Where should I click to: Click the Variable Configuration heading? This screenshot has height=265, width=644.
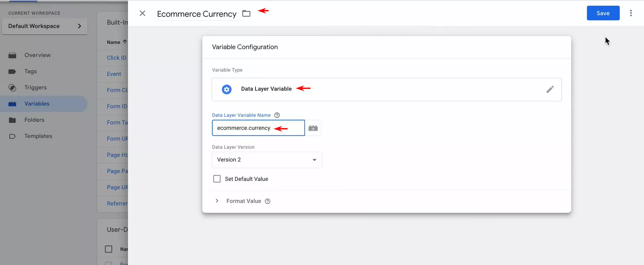[x=245, y=47]
